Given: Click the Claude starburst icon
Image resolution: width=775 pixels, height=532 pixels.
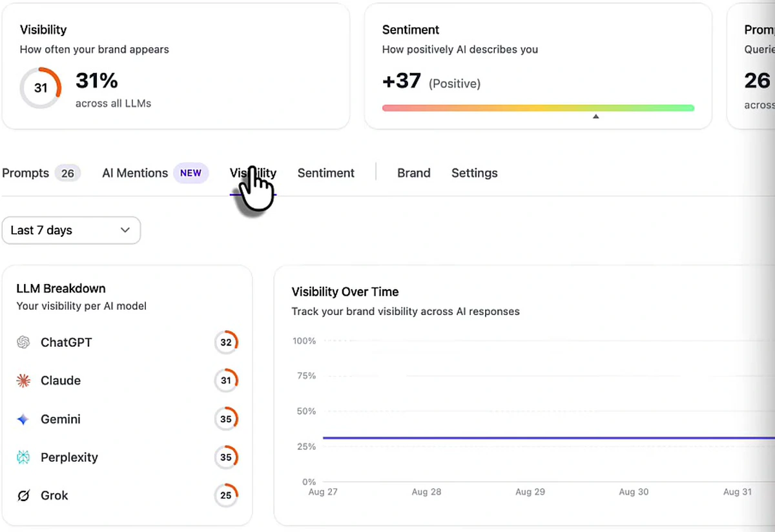Looking at the screenshot, I should pyautogui.click(x=23, y=381).
